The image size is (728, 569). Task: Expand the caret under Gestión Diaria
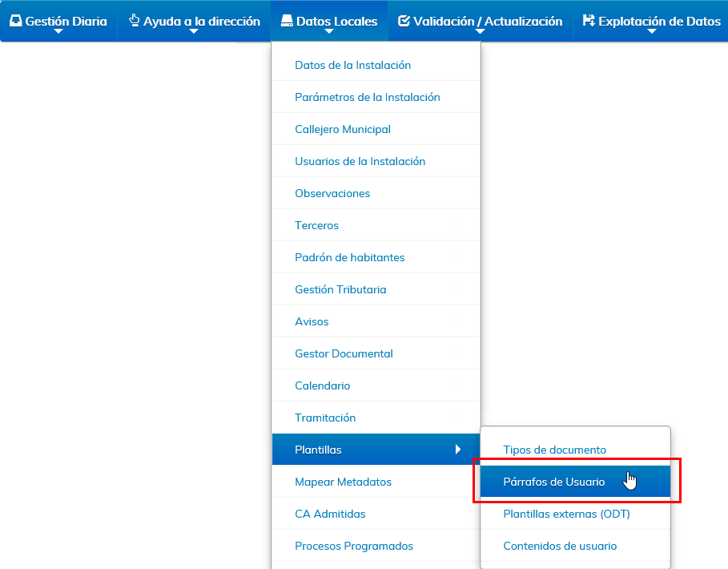pyautogui.click(x=58, y=32)
